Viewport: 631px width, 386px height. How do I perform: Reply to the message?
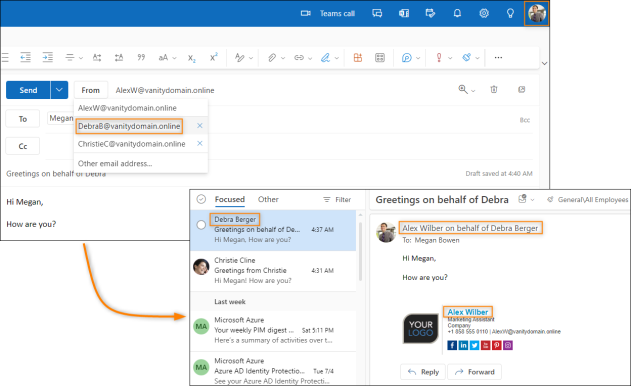(423, 372)
